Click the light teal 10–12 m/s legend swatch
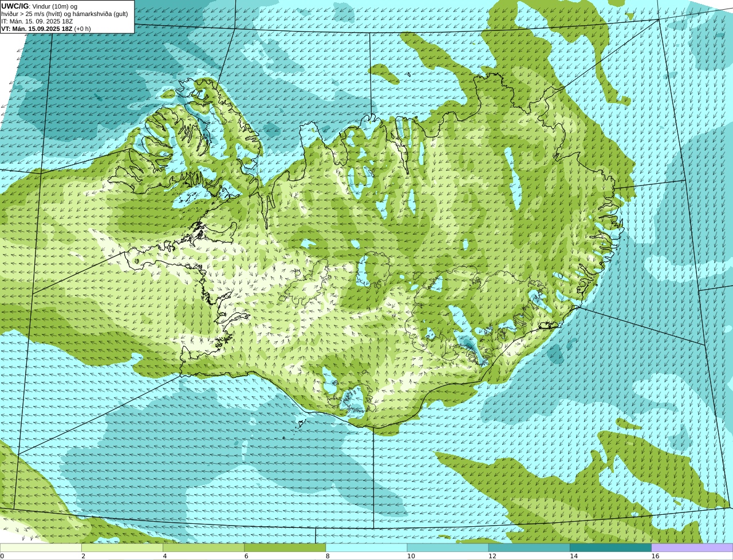733x560 pixels. pyautogui.click(x=448, y=548)
